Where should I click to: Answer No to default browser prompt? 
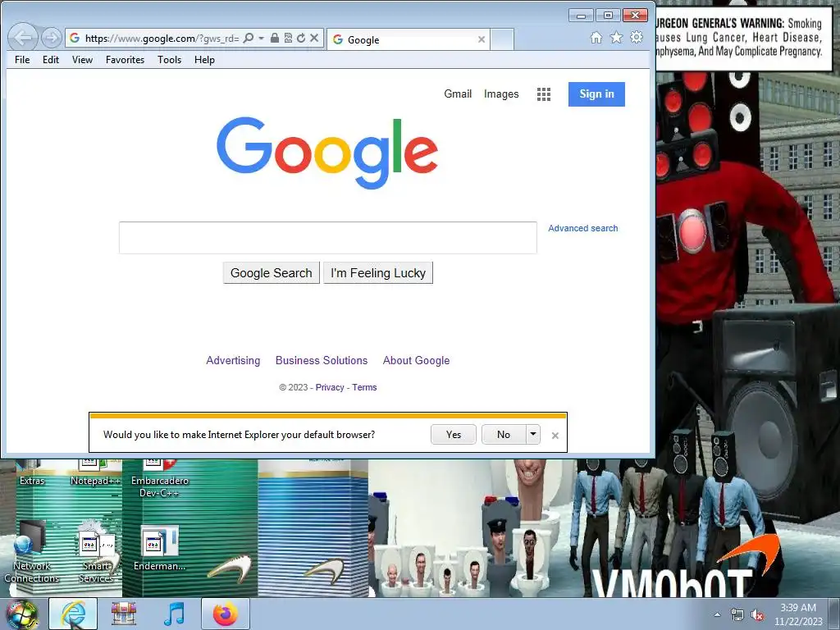[504, 435]
